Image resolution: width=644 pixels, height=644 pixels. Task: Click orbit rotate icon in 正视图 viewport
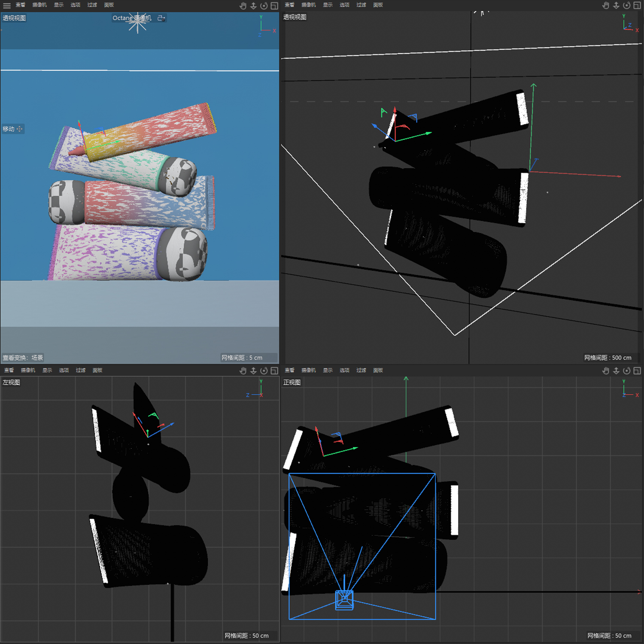coord(626,371)
